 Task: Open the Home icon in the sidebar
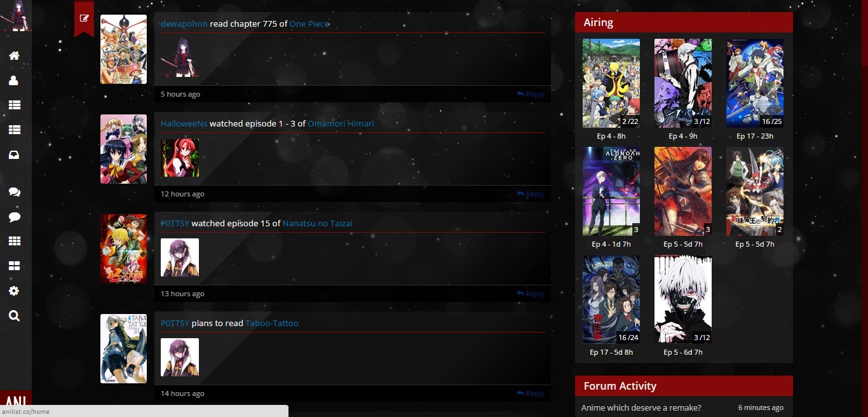pos(14,56)
